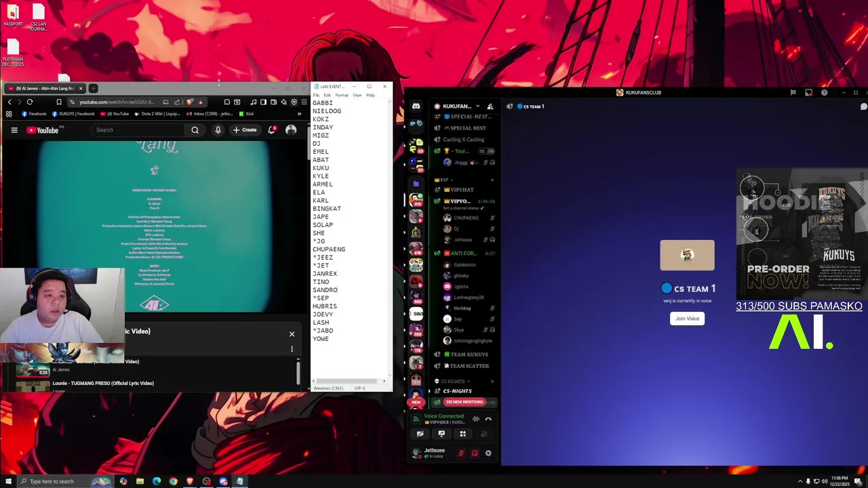Collapse the VIP channel category

pos(445,180)
